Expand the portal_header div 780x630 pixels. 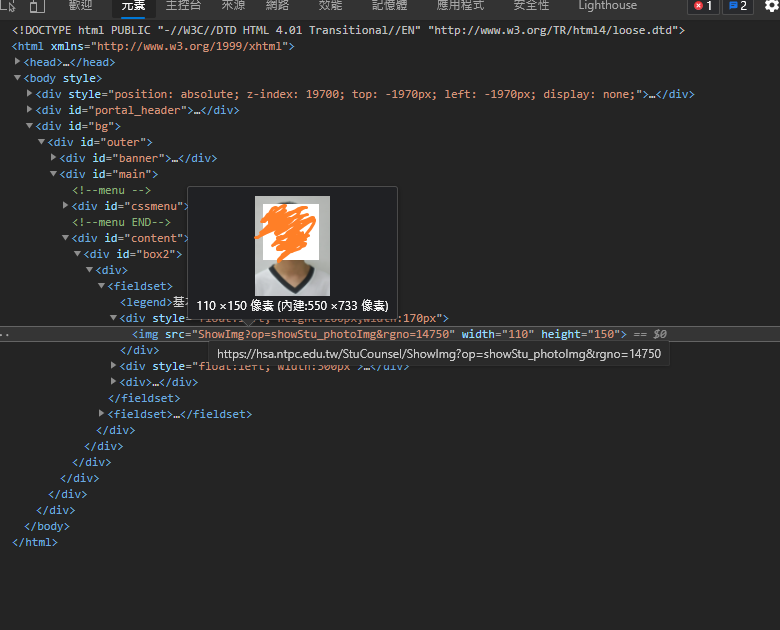coord(29,109)
